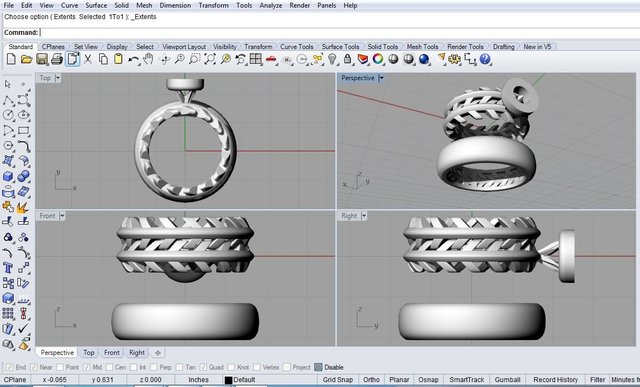The height and width of the screenshot is (387, 640).
Task: Toggle Osnap in the status bar
Action: pos(428,380)
